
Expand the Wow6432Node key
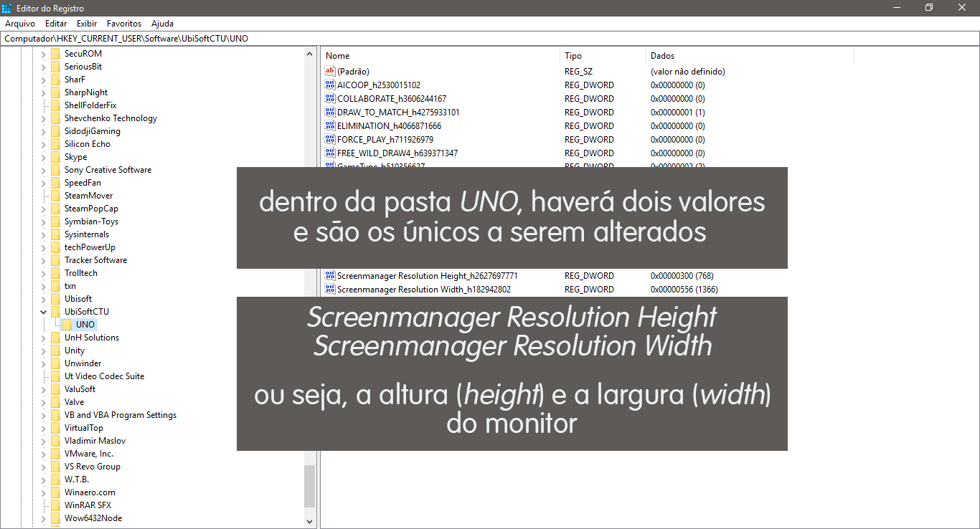(43, 518)
